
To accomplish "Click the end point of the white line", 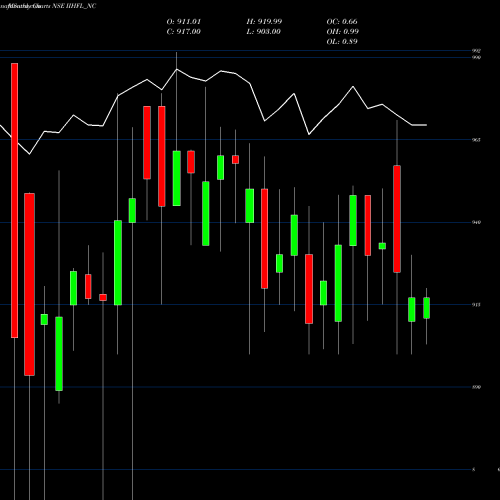I will (x=427, y=125).
